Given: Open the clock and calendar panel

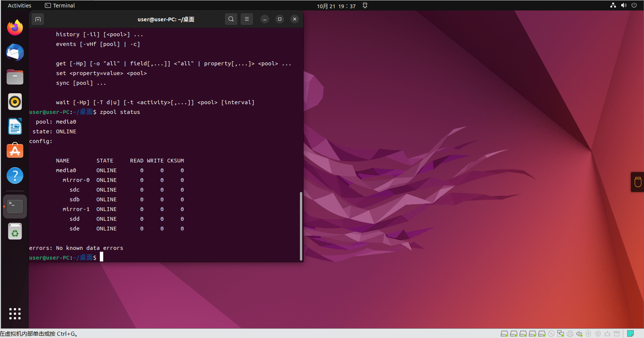Looking at the screenshot, I should [336, 6].
